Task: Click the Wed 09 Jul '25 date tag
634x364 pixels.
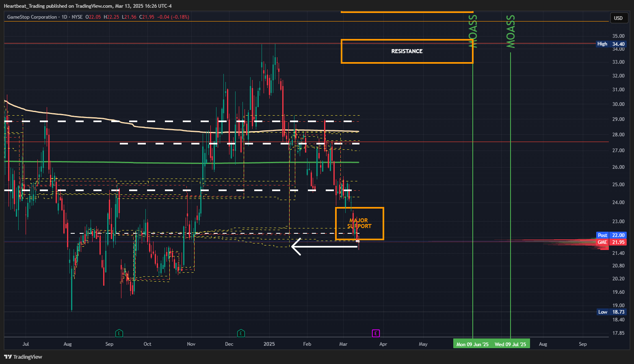Action: coord(510,344)
